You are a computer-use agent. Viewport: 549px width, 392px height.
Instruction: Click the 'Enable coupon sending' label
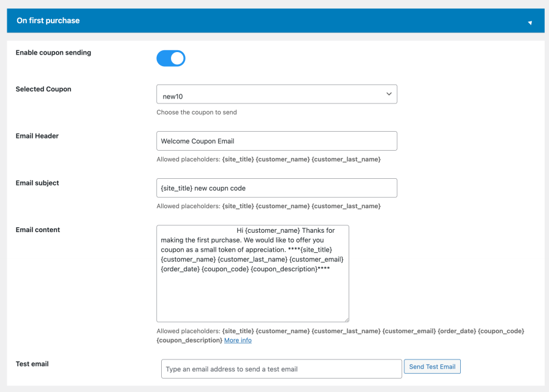(x=53, y=53)
